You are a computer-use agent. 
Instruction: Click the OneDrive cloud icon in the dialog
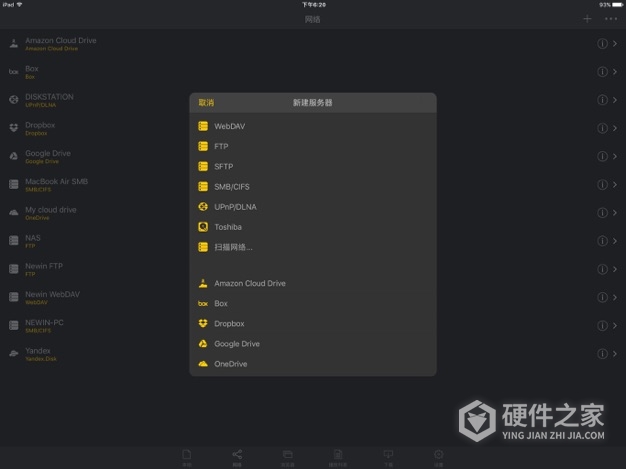tap(203, 364)
